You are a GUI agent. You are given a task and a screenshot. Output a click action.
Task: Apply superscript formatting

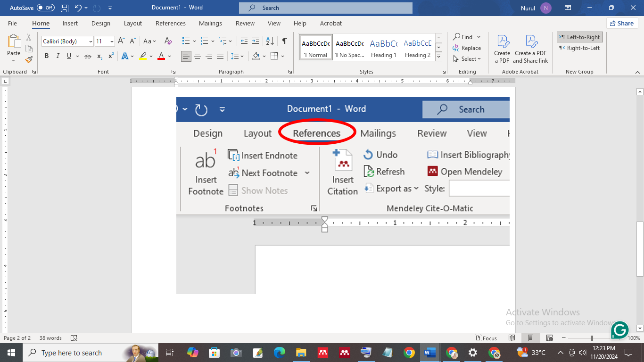click(x=111, y=56)
